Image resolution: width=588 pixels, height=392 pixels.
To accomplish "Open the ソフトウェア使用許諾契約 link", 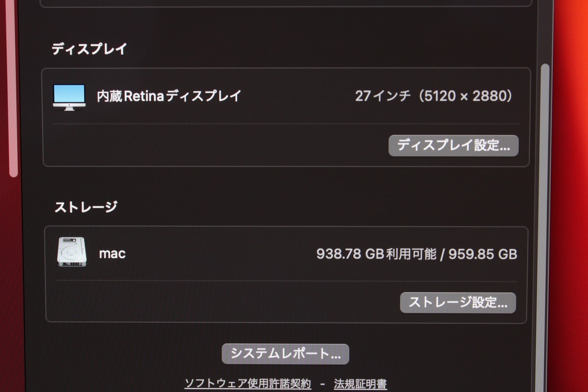I will (248, 384).
